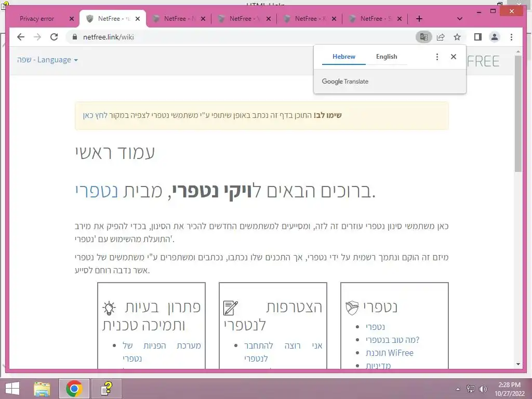
Task: Click the scrollbar down arrow
Action: [518, 364]
